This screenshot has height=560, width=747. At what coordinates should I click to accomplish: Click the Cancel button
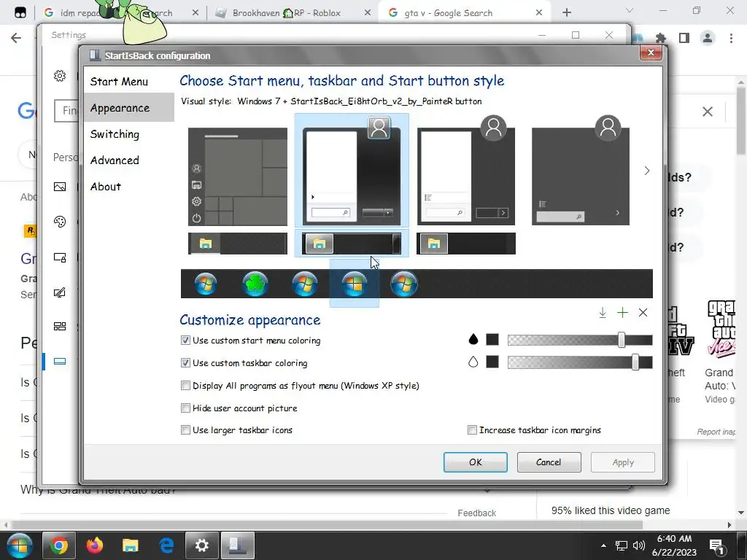coord(549,462)
